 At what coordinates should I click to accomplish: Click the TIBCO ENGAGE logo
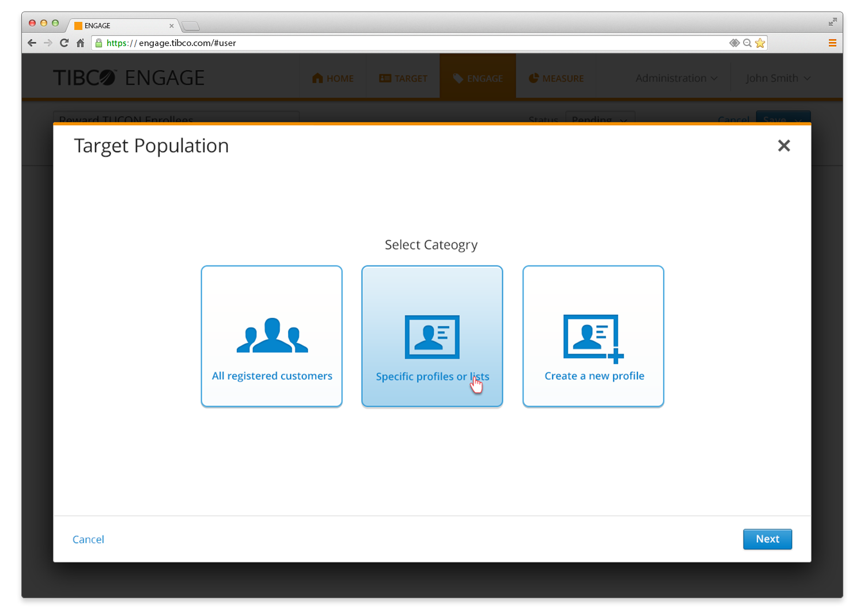point(128,78)
